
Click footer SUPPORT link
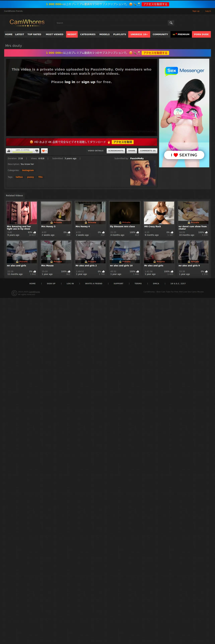point(118,284)
